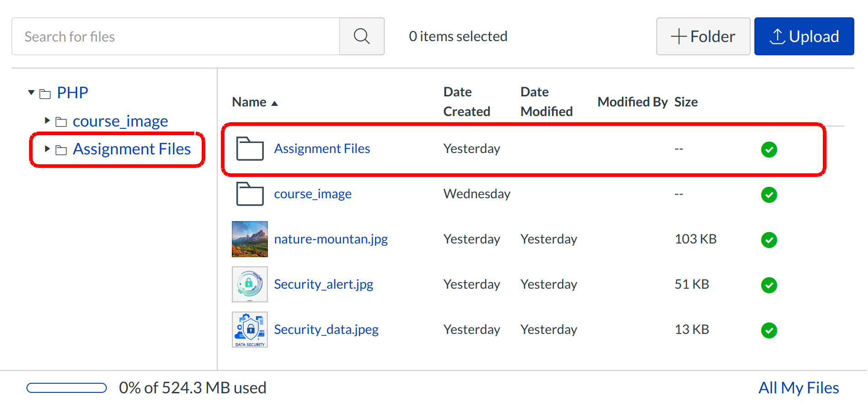This screenshot has width=868, height=407.
Task: Expand course_image folder in sidebar tree
Action: 47,121
